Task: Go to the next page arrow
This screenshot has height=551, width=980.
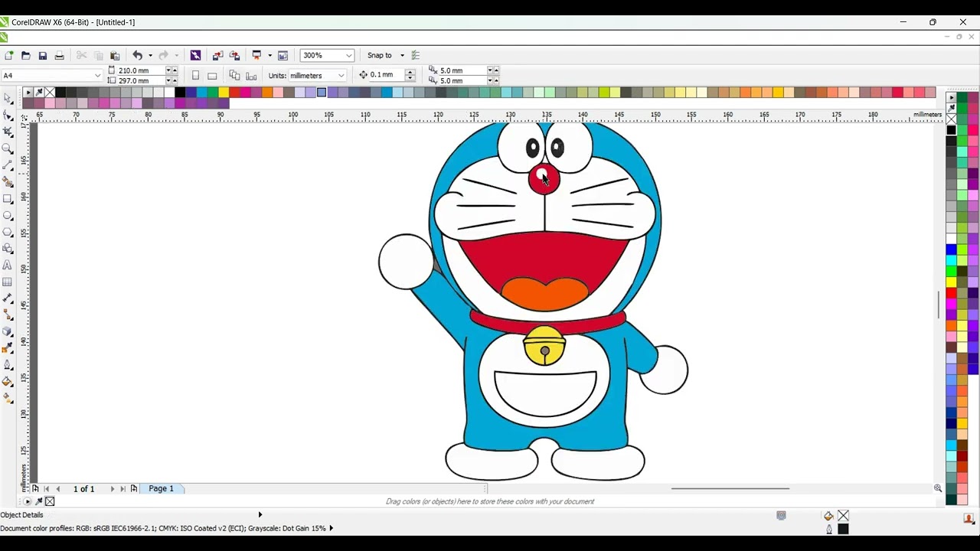Action: click(x=112, y=488)
